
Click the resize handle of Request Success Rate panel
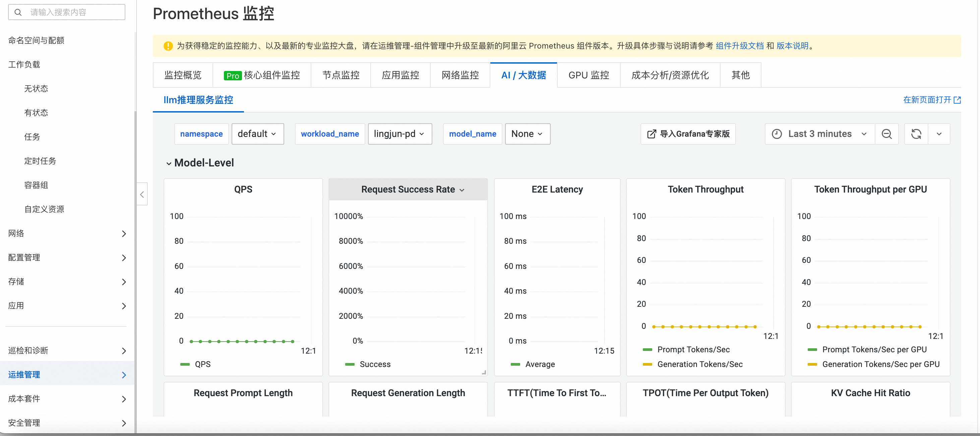(484, 372)
